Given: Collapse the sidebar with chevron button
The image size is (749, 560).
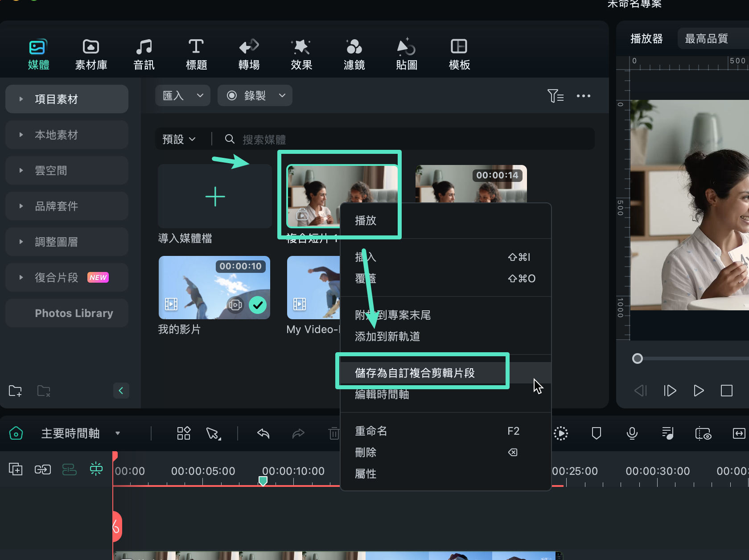Looking at the screenshot, I should tap(121, 391).
